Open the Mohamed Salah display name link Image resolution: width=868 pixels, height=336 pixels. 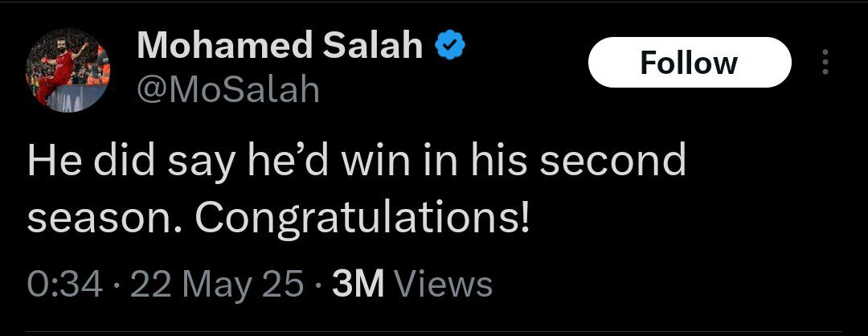click(280, 48)
